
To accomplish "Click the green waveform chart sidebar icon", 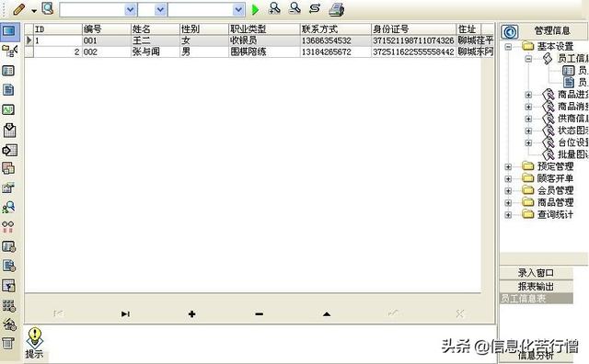I will pyautogui.click(x=8, y=109).
